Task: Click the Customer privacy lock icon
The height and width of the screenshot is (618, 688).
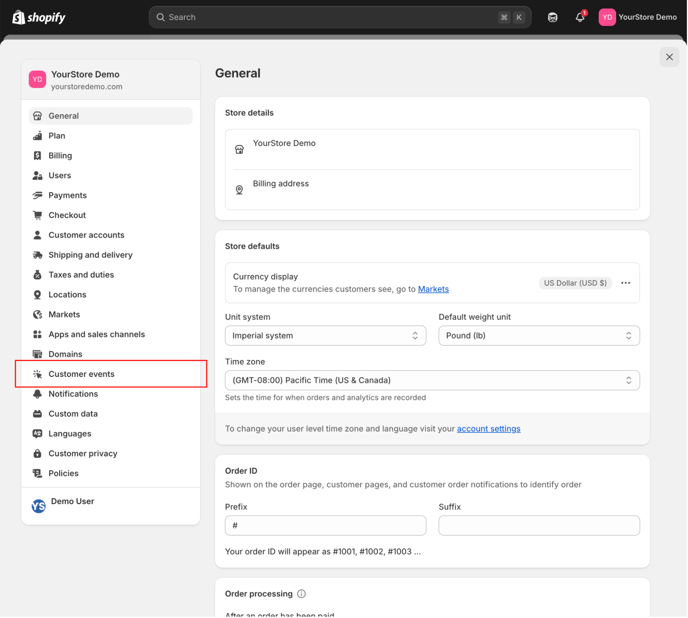Action: pos(38,453)
